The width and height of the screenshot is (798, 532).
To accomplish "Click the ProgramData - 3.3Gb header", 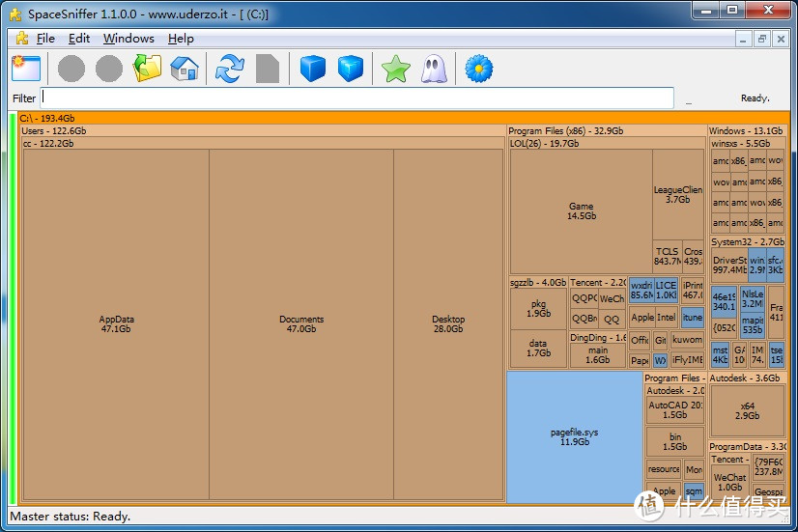I will pos(747,447).
